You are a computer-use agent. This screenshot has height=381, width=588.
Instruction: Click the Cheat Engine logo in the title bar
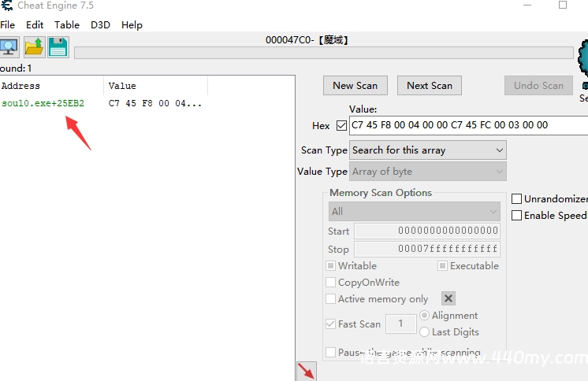click(6, 6)
